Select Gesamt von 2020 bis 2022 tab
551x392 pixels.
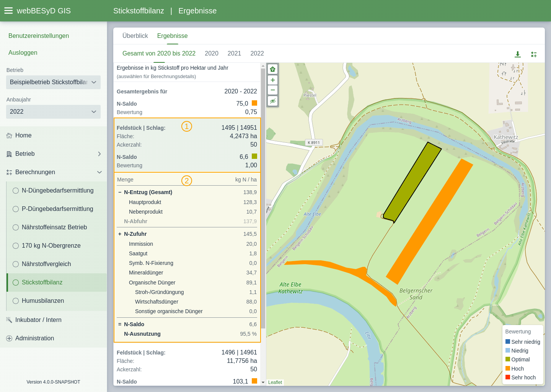click(159, 54)
